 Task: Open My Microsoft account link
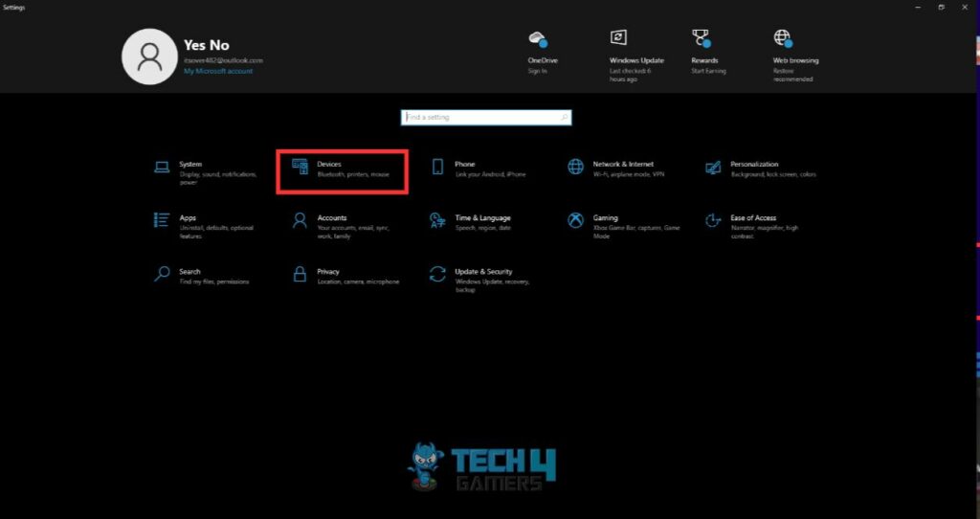tap(218, 71)
